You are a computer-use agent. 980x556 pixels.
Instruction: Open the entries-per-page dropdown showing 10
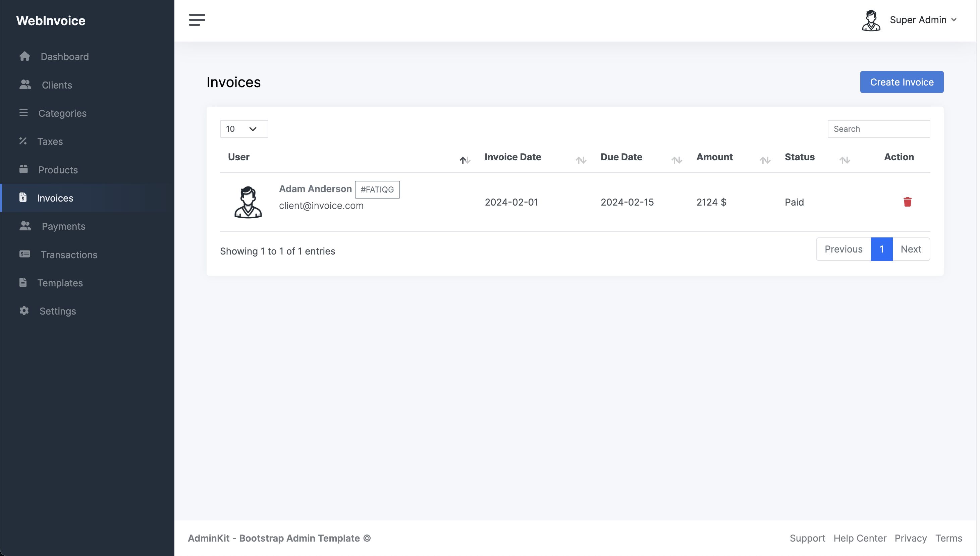pos(244,129)
